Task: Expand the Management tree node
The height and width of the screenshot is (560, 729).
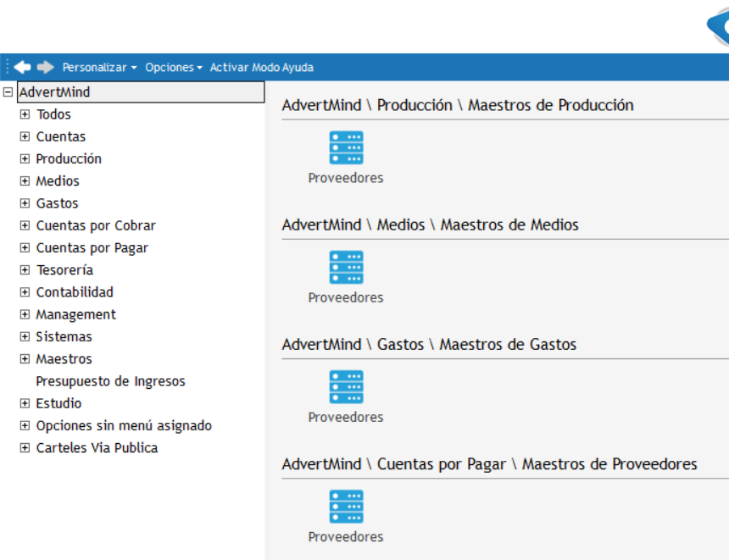Action: 25,314
